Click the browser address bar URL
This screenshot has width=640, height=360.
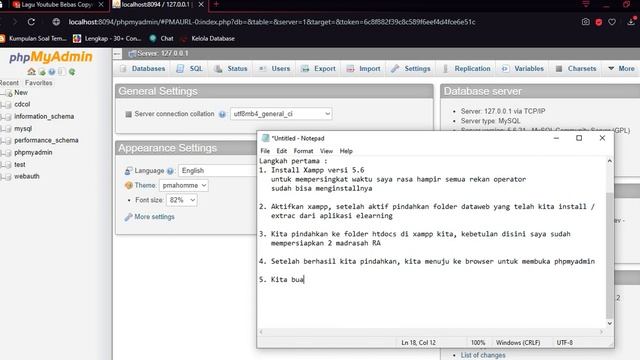[272, 22]
